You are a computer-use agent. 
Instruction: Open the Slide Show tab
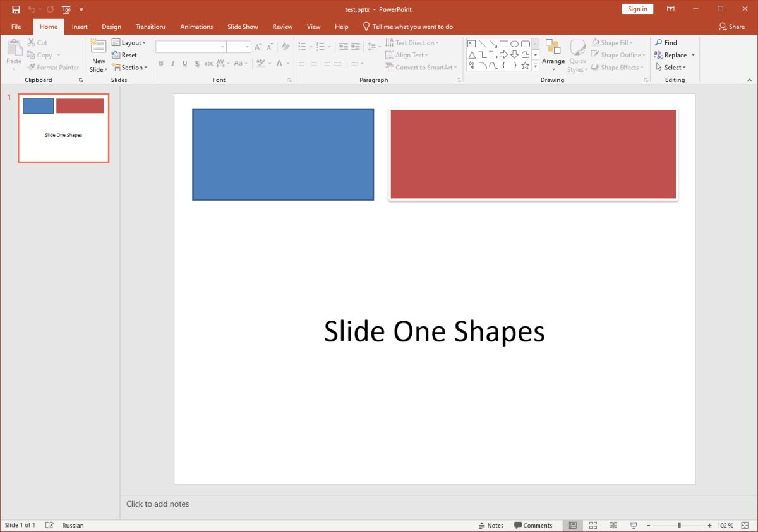pyautogui.click(x=243, y=27)
